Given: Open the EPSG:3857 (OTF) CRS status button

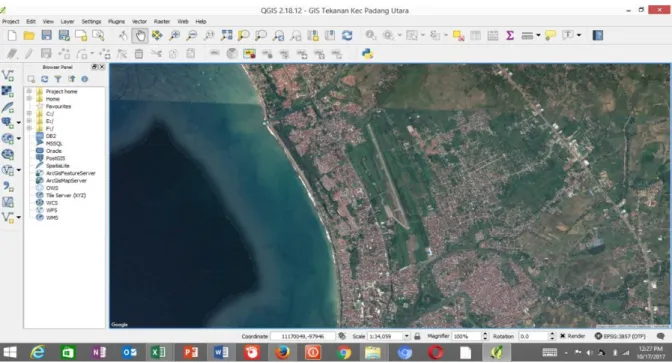Looking at the screenshot, I should coord(620,336).
